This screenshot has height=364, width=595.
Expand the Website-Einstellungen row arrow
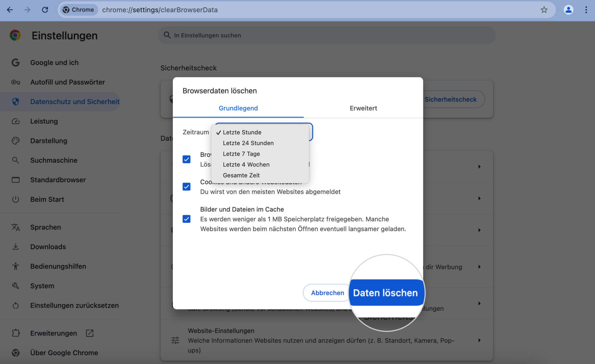(x=479, y=340)
